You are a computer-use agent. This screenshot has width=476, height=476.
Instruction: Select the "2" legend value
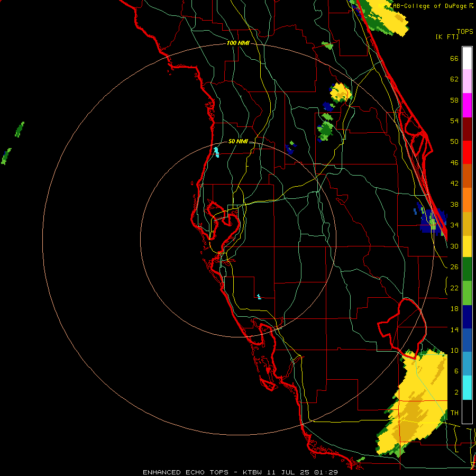pos(456,392)
